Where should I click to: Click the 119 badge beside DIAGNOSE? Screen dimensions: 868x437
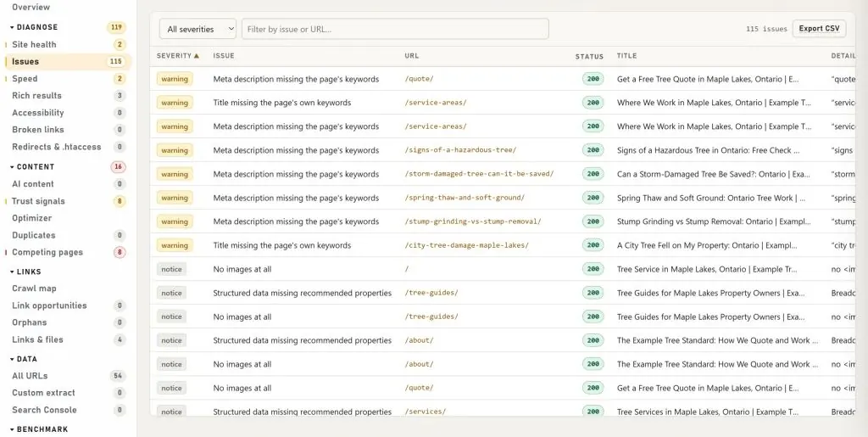116,27
